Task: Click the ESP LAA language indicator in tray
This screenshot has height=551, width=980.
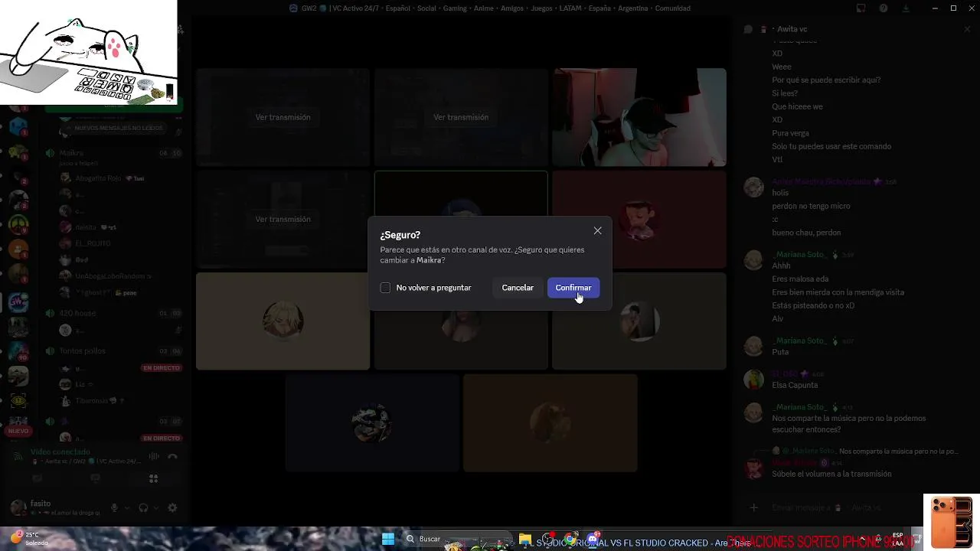Action: click(898, 539)
